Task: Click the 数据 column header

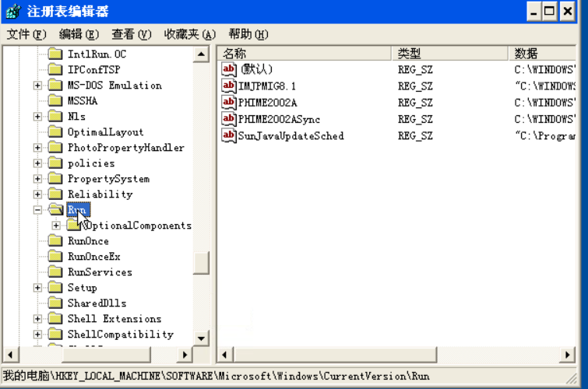Action: pos(542,53)
